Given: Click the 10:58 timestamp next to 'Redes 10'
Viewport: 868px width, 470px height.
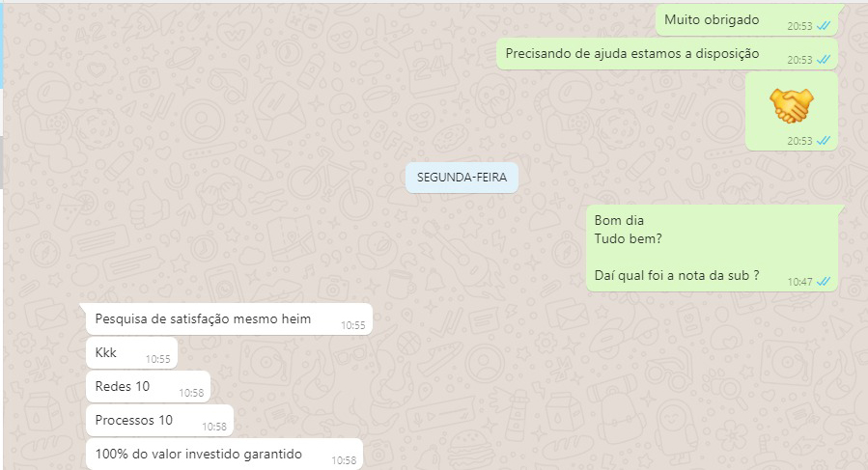Looking at the screenshot, I should 191,393.
